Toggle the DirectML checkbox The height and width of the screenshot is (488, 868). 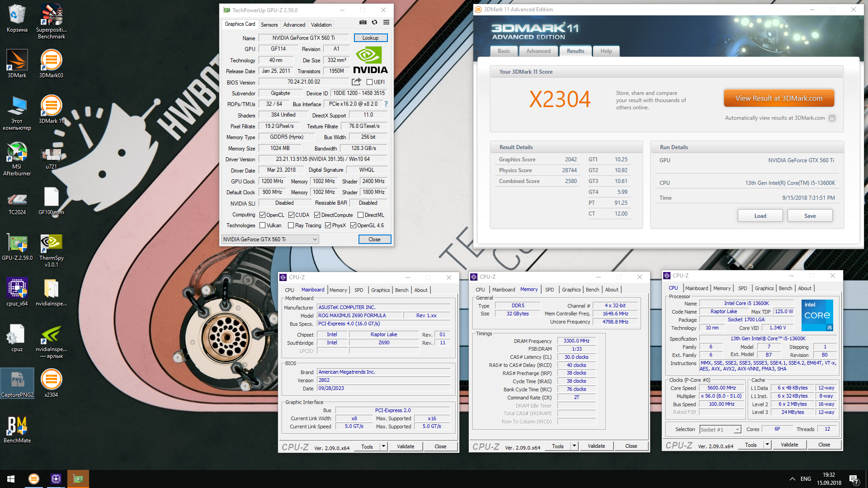360,215
